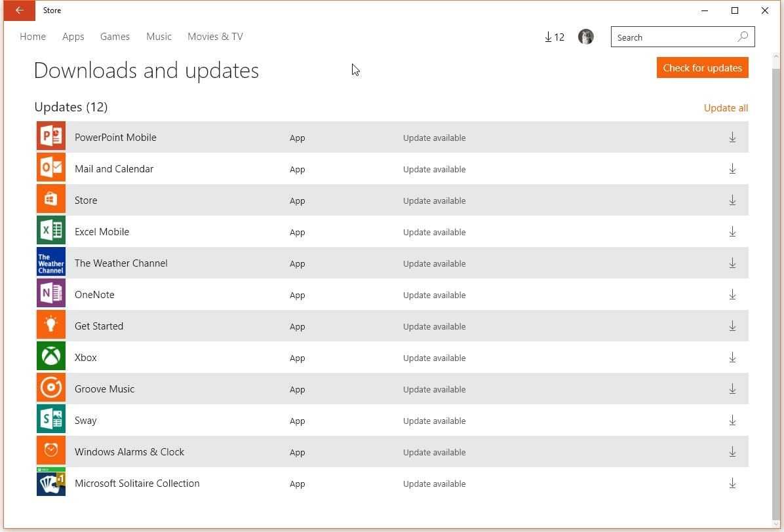Select the Excel Mobile app icon

click(x=50, y=231)
